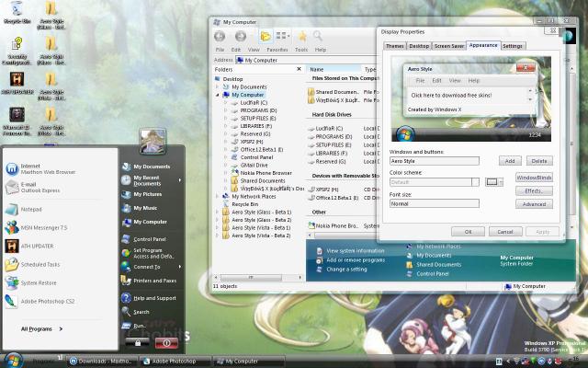The image size is (588, 368).
Task: Click the Favorites star toolbar icon
Action: (x=302, y=36)
